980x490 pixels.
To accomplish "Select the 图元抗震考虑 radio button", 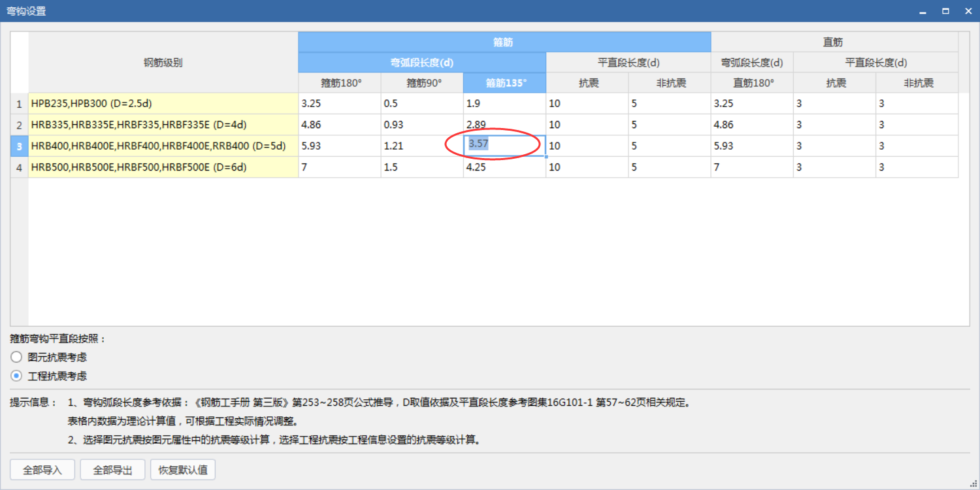I will [x=16, y=357].
